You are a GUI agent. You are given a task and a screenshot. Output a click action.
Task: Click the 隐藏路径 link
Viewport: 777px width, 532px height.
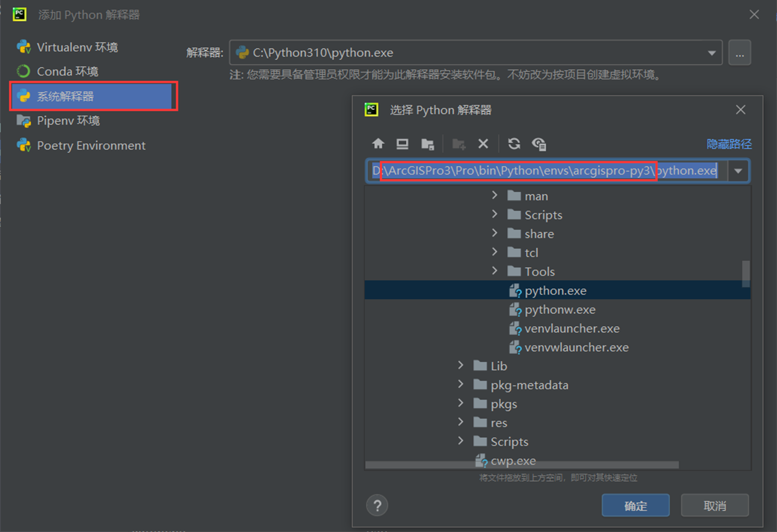(729, 144)
